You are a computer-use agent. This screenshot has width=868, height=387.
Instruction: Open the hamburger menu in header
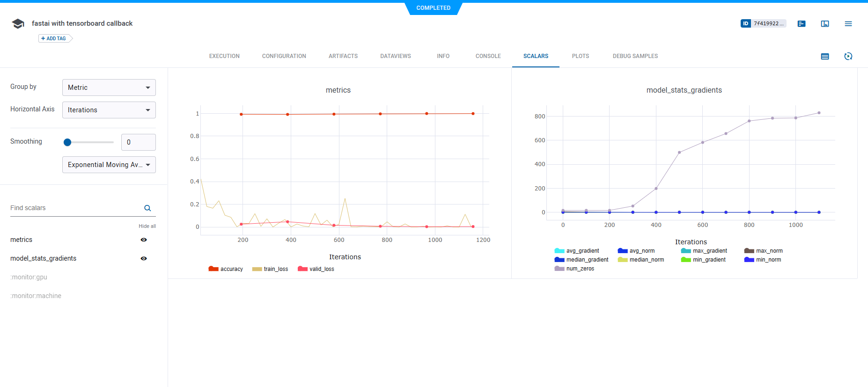848,24
